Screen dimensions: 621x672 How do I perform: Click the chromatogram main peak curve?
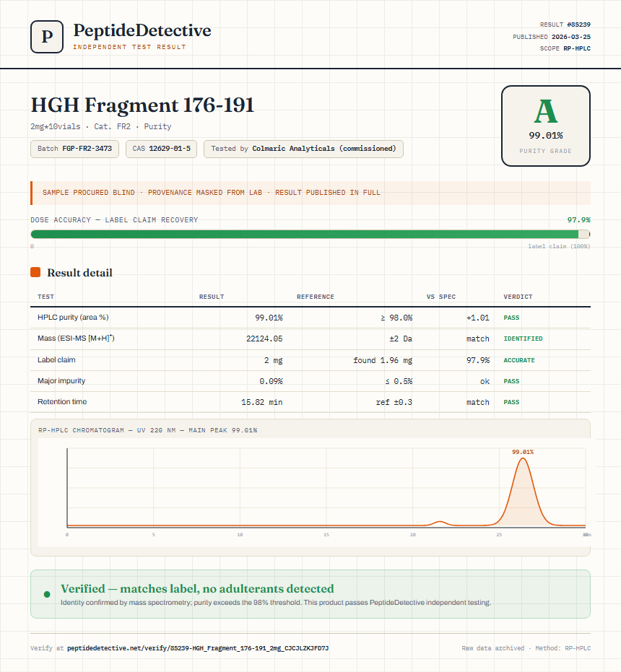(x=523, y=492)
